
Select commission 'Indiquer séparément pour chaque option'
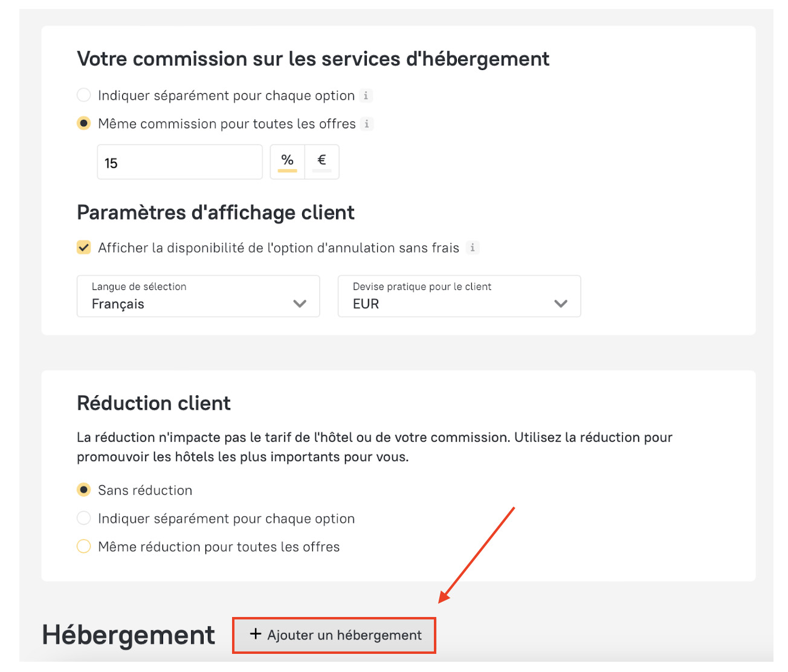tap(84, 95)
